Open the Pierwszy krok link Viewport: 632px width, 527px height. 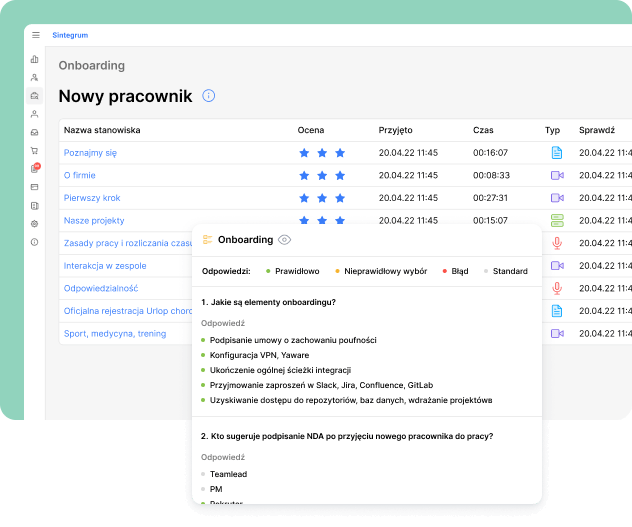(92, 198)
